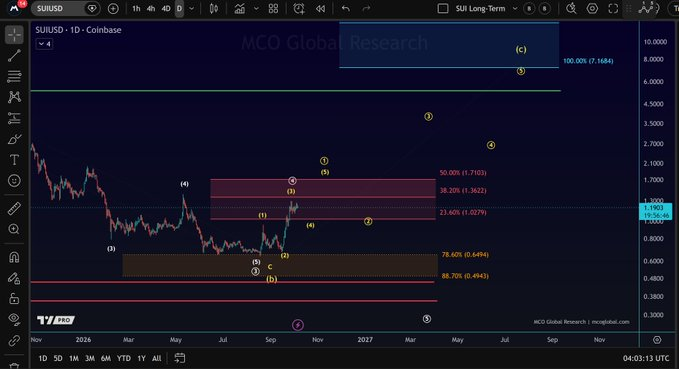Viewport: 679px width, 369px height.
Task: Activate the zoom in tool
Action: pos(14,229)
